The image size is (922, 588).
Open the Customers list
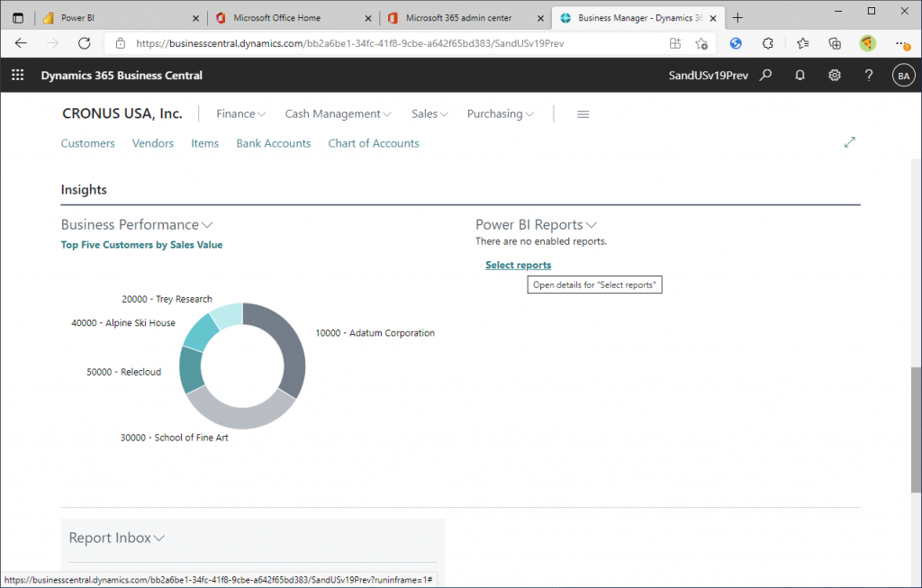(x=88, y=143)
